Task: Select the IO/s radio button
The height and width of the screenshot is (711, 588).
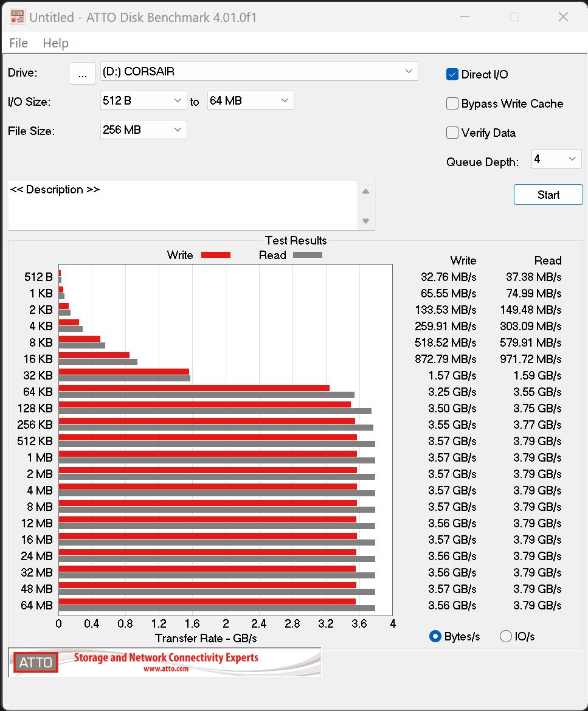Action: pyautogui.click(x=505, y=636)
